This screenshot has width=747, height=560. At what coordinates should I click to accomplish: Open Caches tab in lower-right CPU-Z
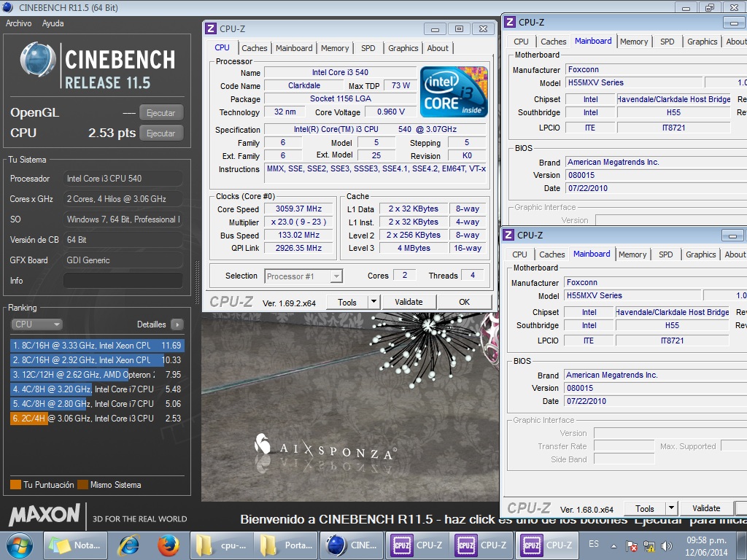[x=552, y=254]
